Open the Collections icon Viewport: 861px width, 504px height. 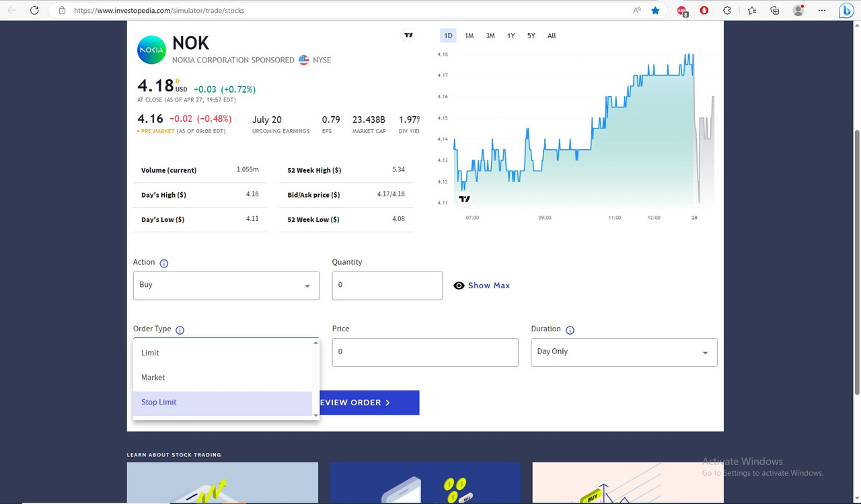(x=775, y=10)
